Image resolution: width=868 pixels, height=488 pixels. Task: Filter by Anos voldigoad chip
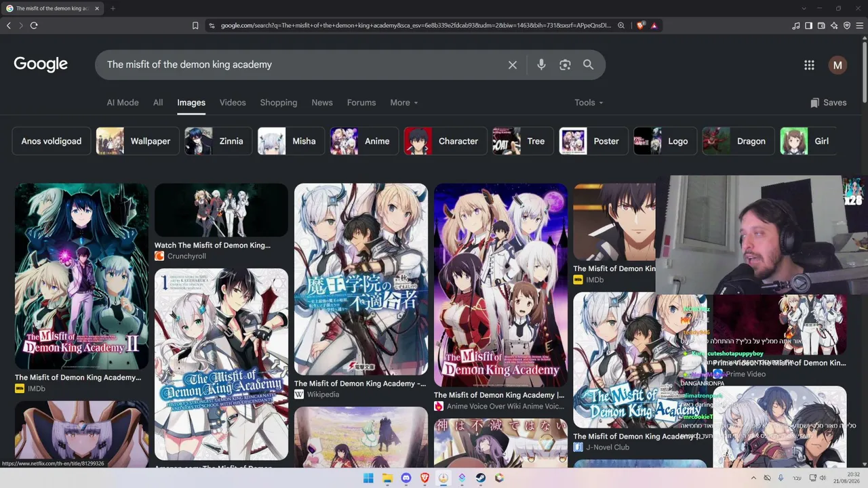tap(52, 141)
